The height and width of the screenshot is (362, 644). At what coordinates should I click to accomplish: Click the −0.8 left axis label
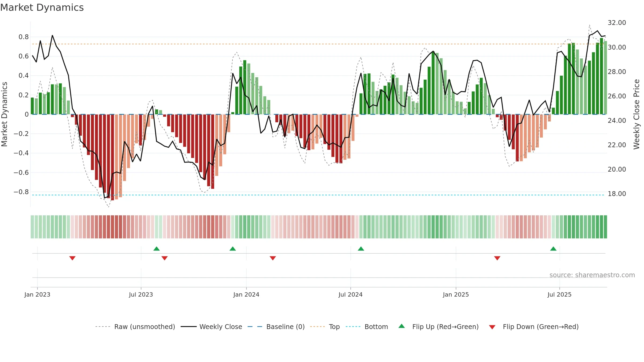(x=21, y=192)
